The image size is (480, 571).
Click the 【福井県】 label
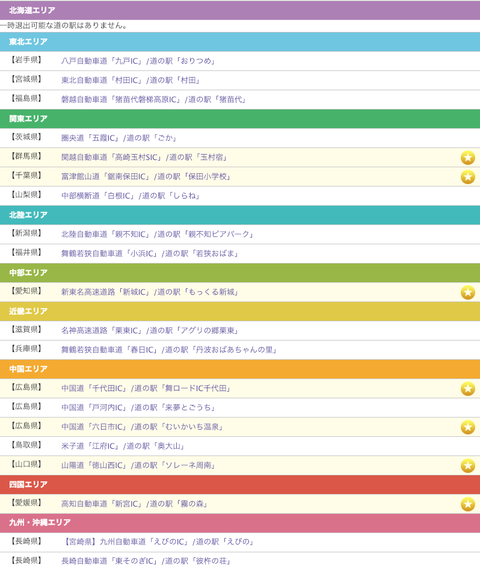[26, 252]
